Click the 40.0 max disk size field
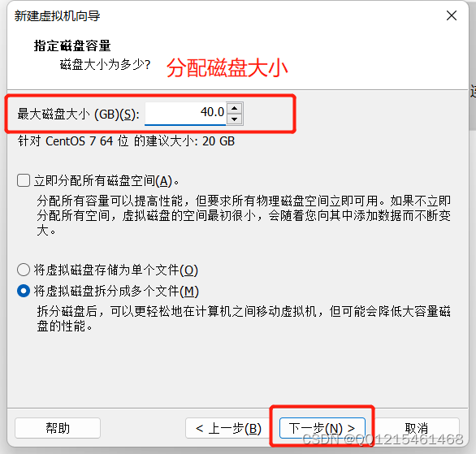 click(x=185, y=113)
